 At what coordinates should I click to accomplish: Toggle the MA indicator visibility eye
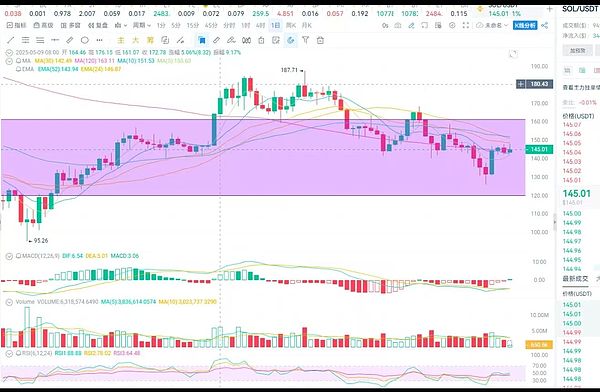pos(18,61)
